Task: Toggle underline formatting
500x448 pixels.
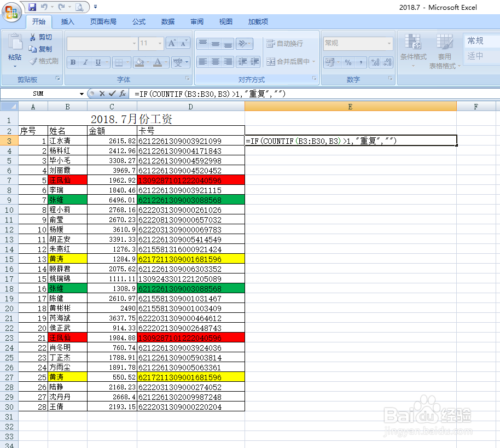Action: pyautogui.click(x=98, y=62)
